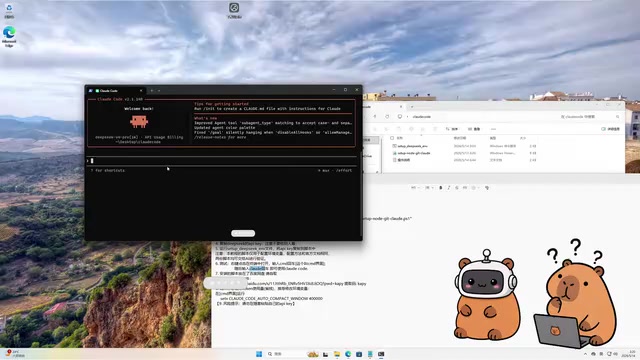Screen dimensions: 640x360
Task: Select the third file in Explorer list
Action: point(404,160)
